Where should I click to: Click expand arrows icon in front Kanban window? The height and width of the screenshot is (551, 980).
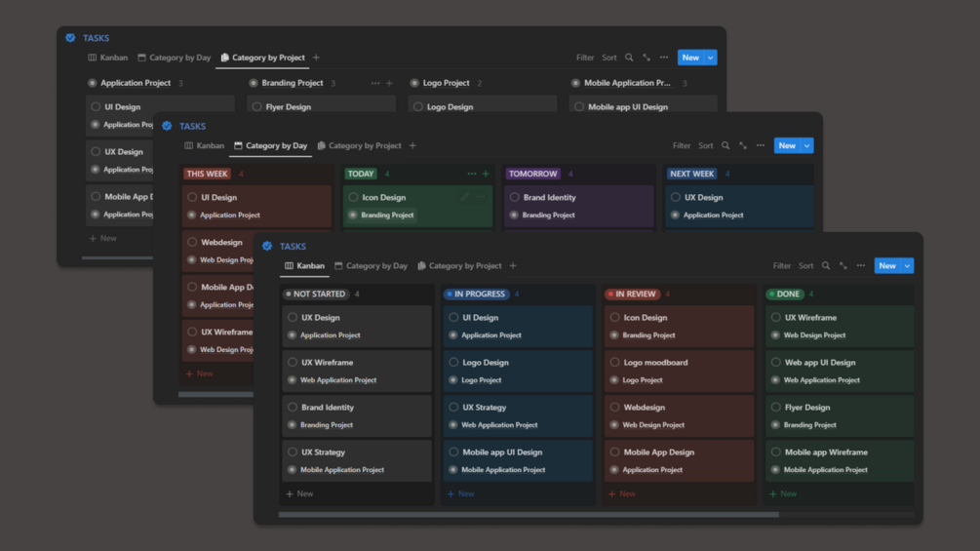point(843,265)
